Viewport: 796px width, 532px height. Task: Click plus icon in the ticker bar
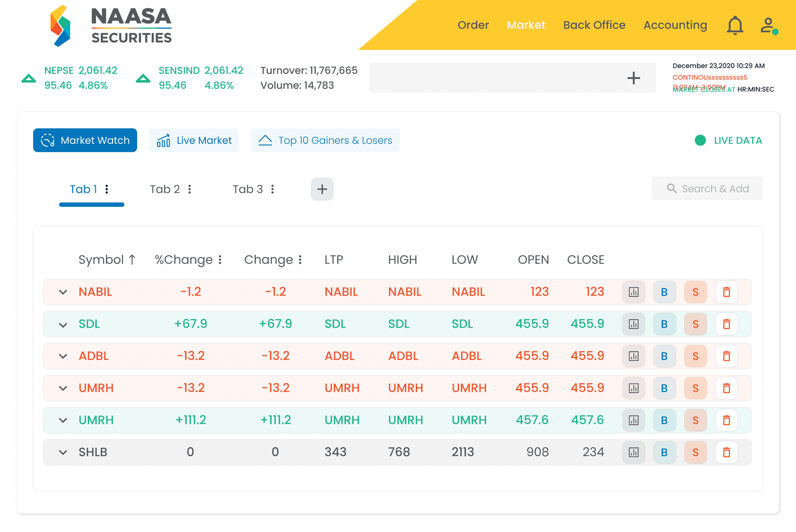(x=633, y=78)
